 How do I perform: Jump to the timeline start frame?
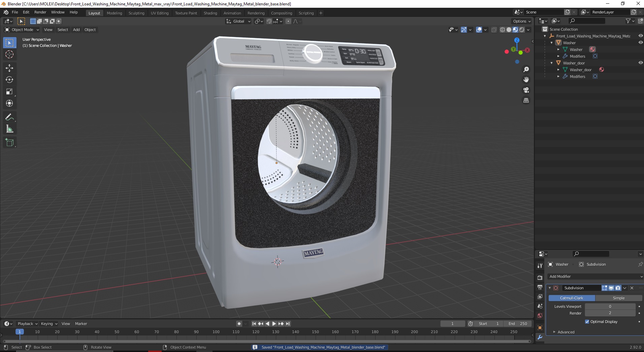pos(254,324)
